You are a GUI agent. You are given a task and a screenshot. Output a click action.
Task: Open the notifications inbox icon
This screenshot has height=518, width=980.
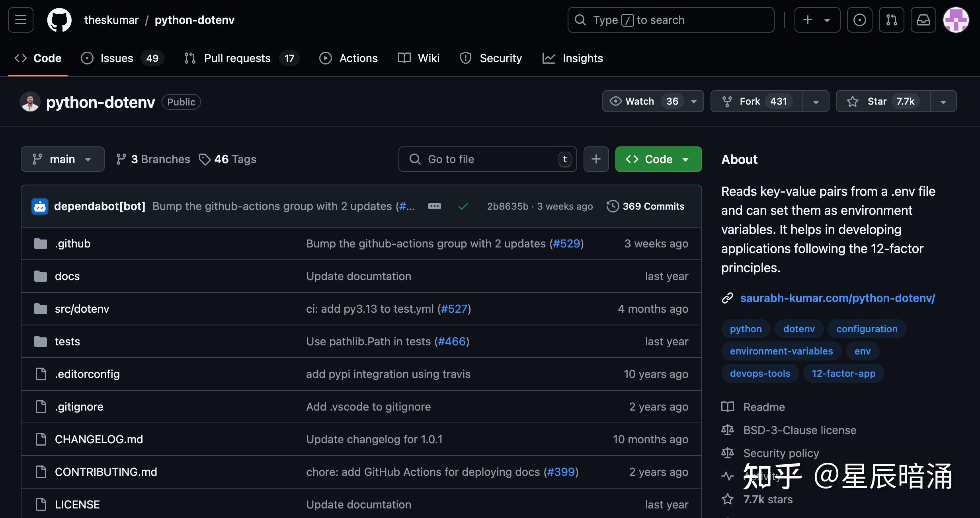point(923,20)
